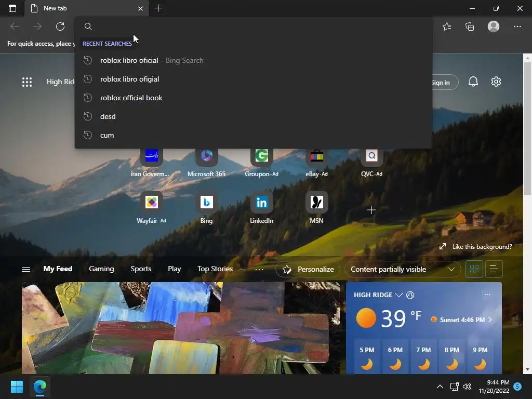Screen dimensions: 532x399
Task: Click the tab actions menu icon
Action: click(12, 8)
